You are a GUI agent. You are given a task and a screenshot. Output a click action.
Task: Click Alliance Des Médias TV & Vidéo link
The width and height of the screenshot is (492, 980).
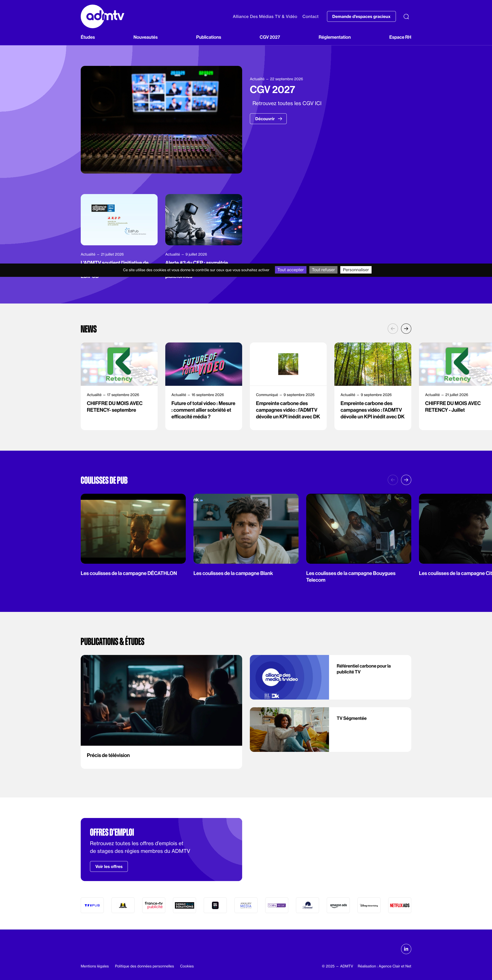coord(265,16)
